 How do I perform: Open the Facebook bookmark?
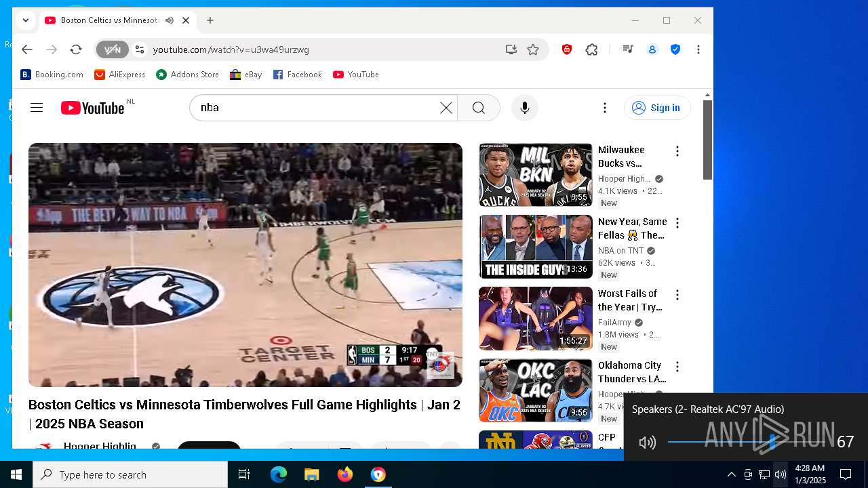pyautogui.click(x=298, y=75)
